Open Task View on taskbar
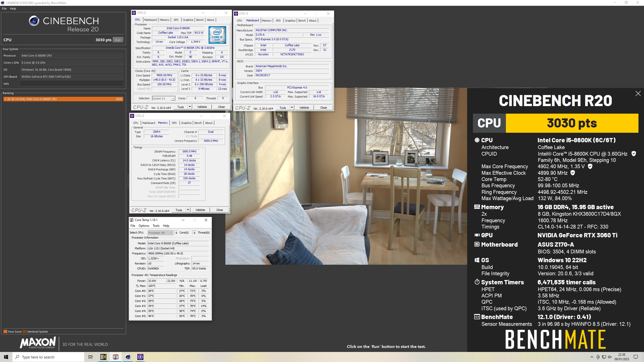 point(91,357)
